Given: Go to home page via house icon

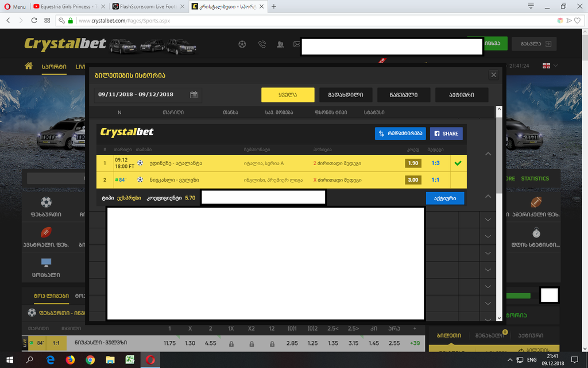Looking at the screenshot, I should click(x=29, y=66).
